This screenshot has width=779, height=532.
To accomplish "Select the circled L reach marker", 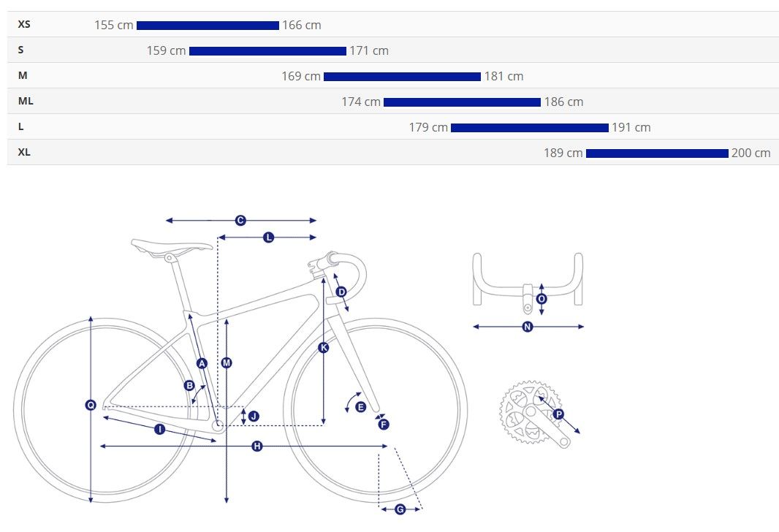I will (x=268, y=237).
